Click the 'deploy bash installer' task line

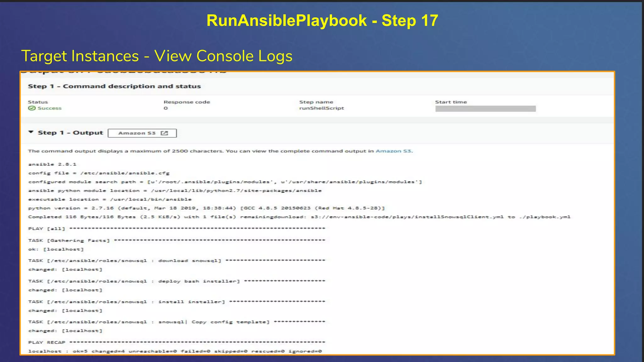coord(177,281)
